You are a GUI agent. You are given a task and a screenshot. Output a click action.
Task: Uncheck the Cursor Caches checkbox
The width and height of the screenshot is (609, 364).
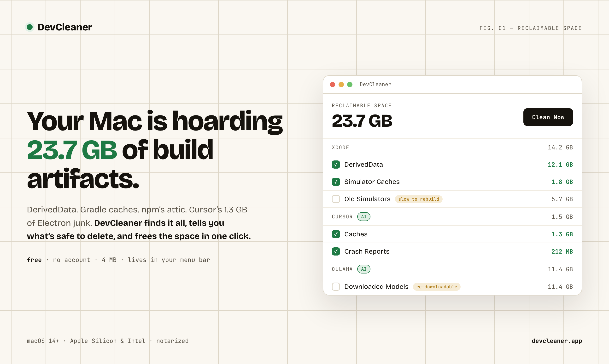336,234
